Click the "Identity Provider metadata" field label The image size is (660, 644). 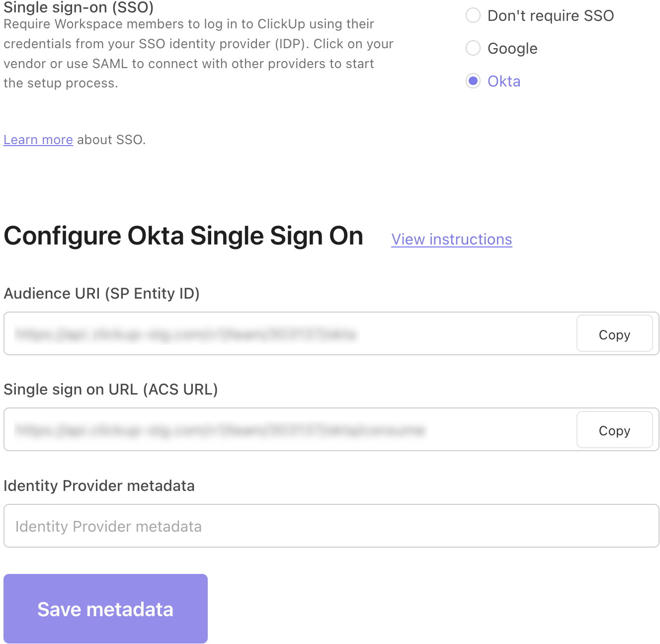pos(99,485)
